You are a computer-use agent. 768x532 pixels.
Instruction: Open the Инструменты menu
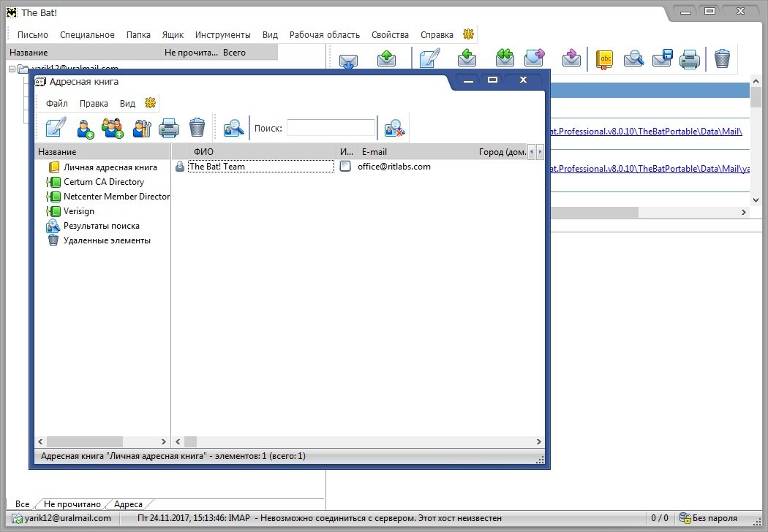tap(222, 34)
